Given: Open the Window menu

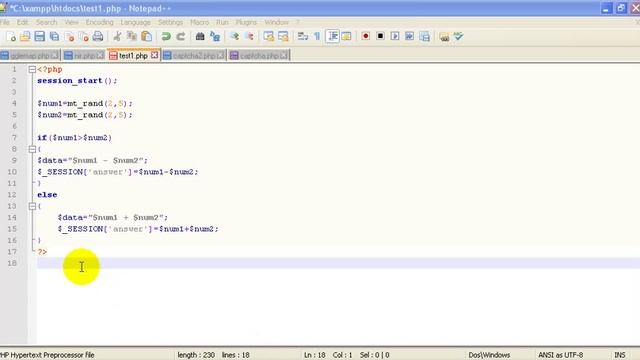Looking at the screenshot, I should tap(277, 22).
